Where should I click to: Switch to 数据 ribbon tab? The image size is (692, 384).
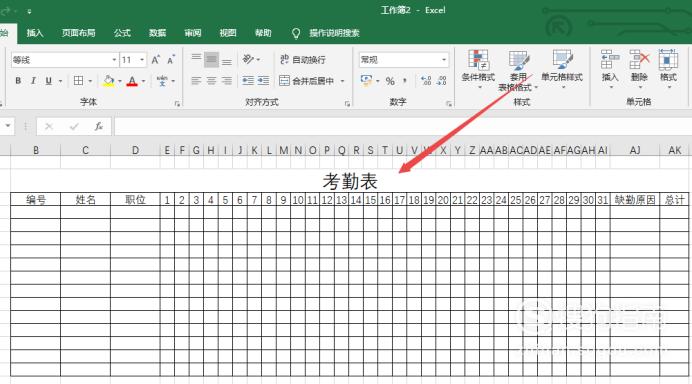(x=158, y=33)
